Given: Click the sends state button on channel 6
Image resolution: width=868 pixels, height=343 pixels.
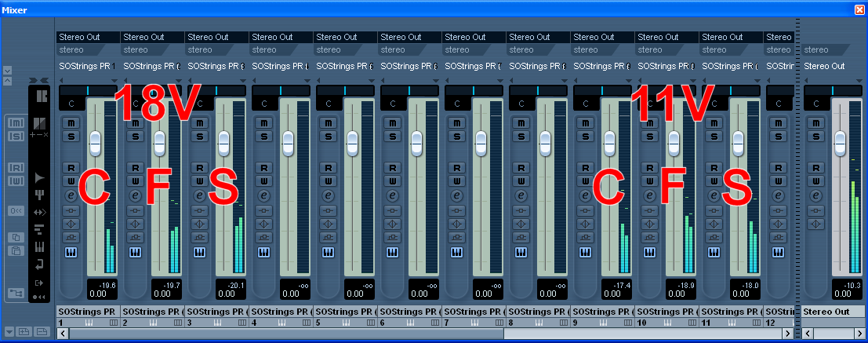Looking at the screenshot, I should click(x=392, y=237).
